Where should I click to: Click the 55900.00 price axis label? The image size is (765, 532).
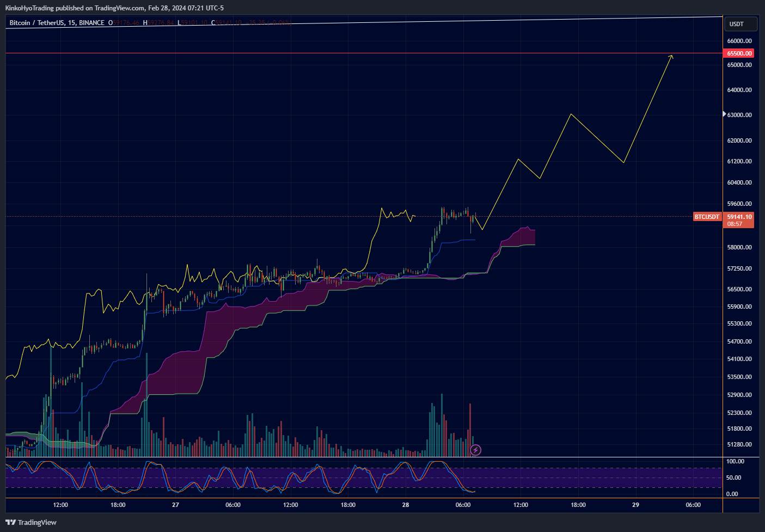[739, 307]
